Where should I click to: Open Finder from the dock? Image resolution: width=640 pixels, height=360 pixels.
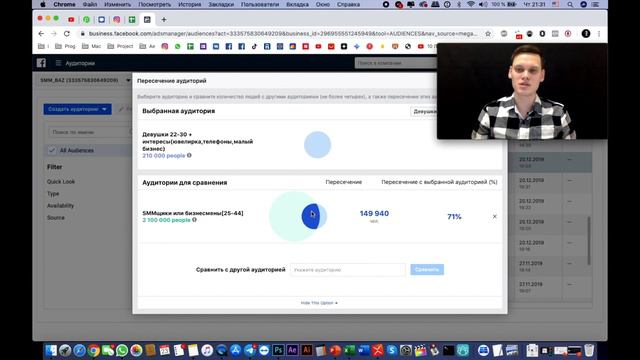51,350
